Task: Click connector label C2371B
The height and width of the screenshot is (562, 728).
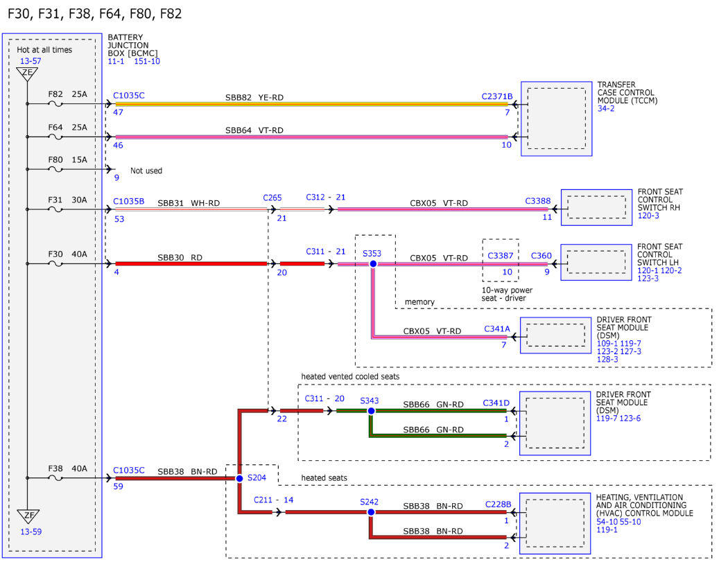Action: click(x=497, y=96)
